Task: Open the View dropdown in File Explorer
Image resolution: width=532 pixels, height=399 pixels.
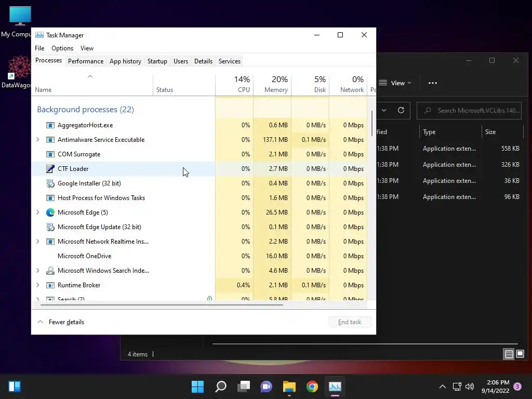Action: tap(395, 83)
